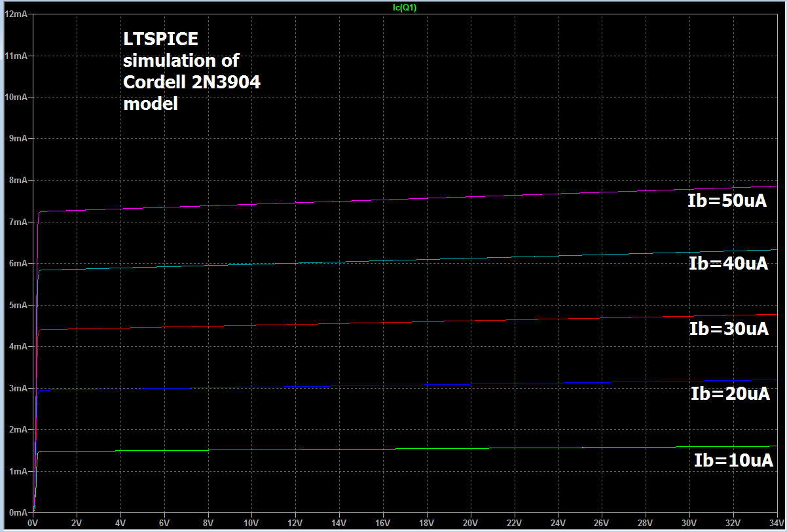Click the 0V label on the horizontal axis
Screen dimensions: 787x532
[33, 523]
